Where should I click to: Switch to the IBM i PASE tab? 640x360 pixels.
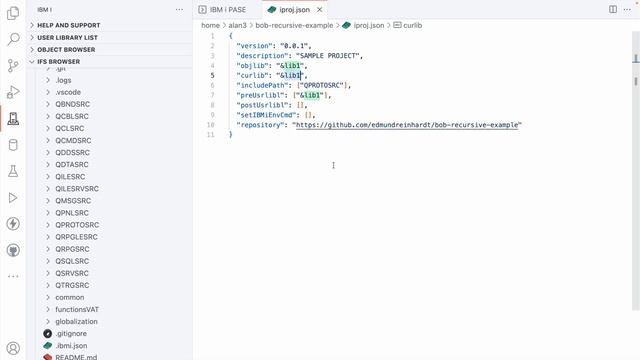tap(222, 9)
